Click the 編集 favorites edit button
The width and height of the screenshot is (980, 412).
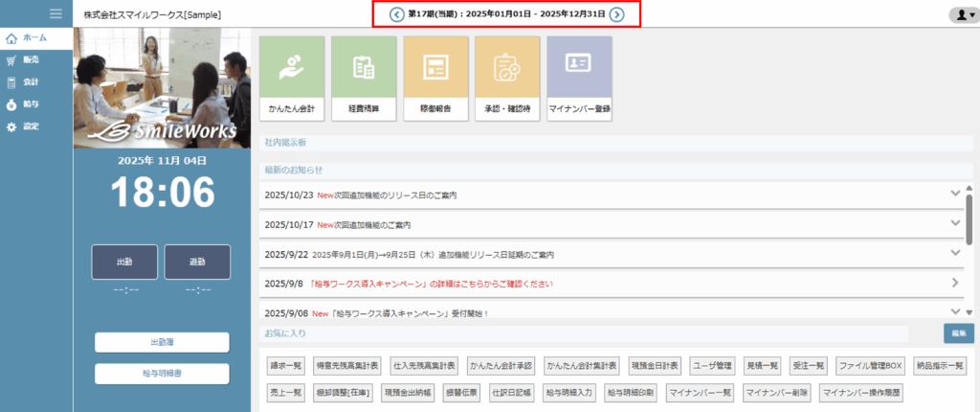tap(958, 332)
